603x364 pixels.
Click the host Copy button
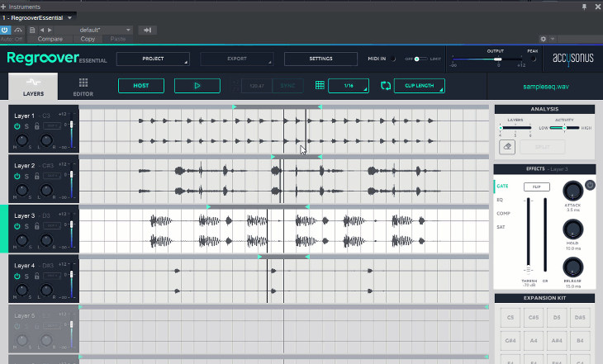(88, 39)
